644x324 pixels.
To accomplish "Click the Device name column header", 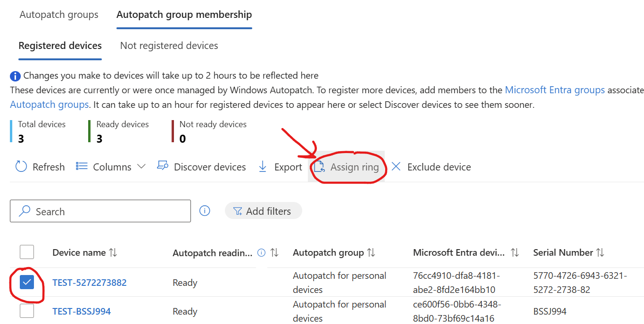I will 79,252.
